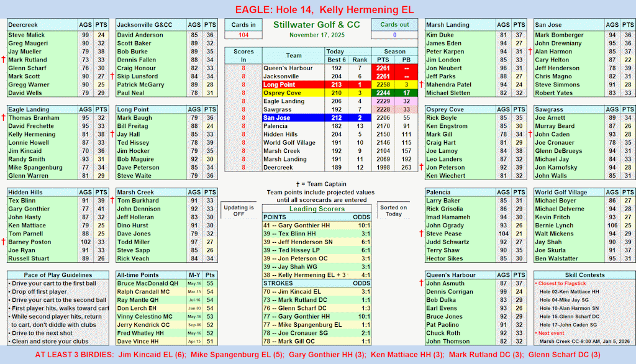Viewport: 636px width, 364px height.
Task: Click the captain dagger beside Mahendra Patel
Action: click(x=421, y=84)
